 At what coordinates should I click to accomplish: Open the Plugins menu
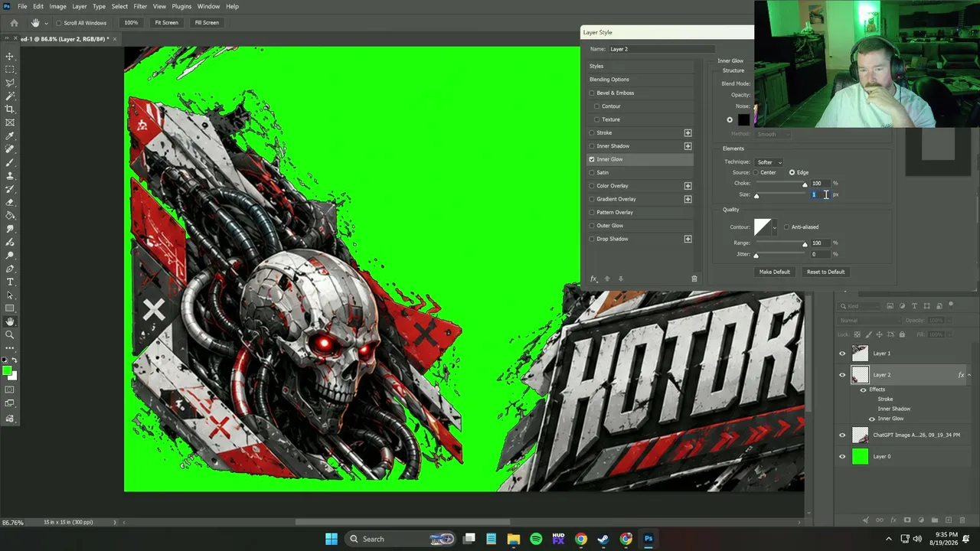(181, 6)
